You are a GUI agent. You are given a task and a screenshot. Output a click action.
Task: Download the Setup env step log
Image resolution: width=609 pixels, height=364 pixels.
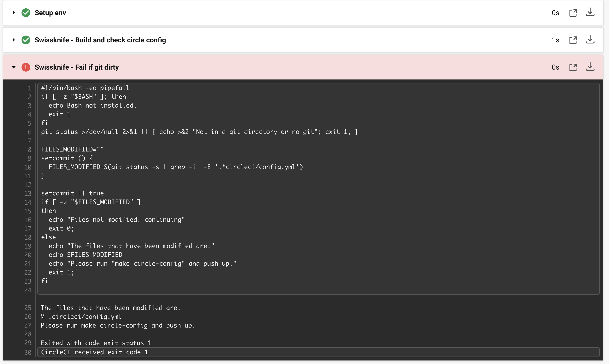[590, 13]
